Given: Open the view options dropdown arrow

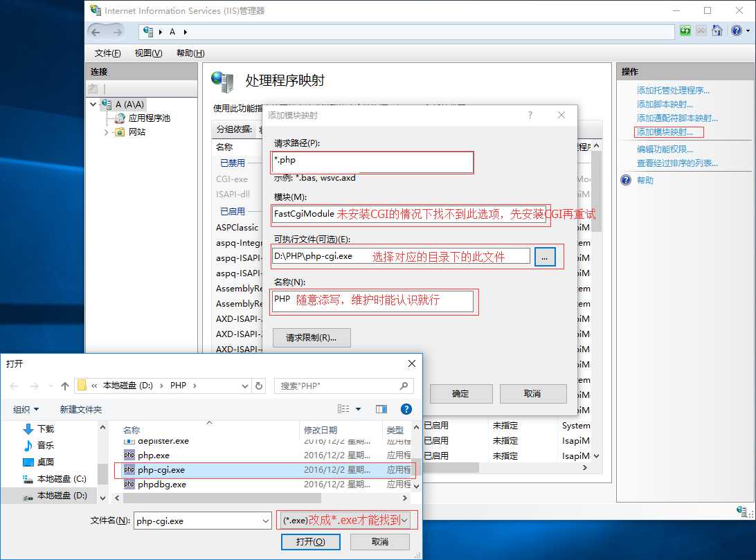Looking at the screenshot, I should 358,409.
